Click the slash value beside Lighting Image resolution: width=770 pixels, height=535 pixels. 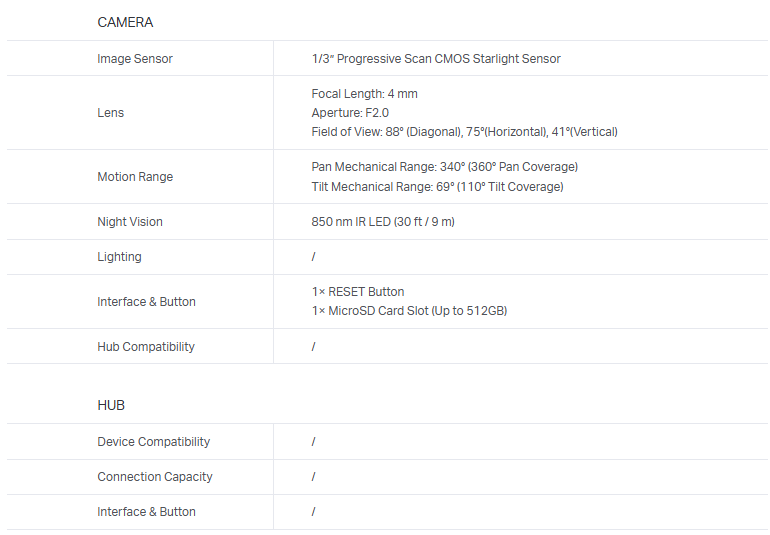(313, 257)
